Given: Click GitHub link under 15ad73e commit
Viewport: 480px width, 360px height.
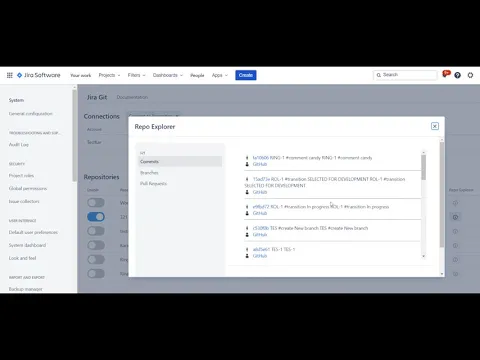Looking at the screenshot, I should (x=260, y=192).
